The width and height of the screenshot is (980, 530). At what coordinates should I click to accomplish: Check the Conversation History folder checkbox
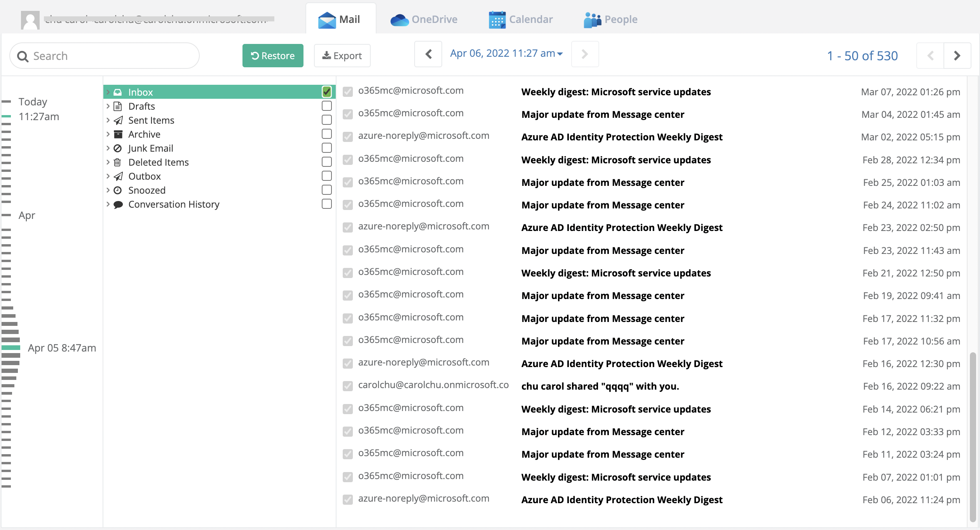pos(327,204)
